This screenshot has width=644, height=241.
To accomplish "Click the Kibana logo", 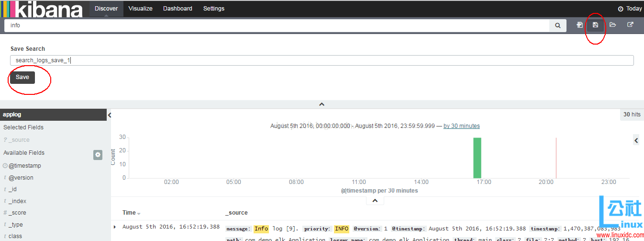I will [x=43, y=9].
